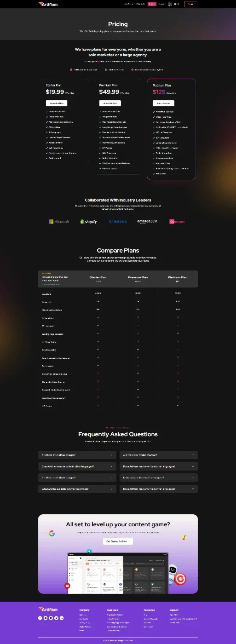Image resolution: width=236 pixels, height=644 pixels.
Task: Select the Pricing tab in navigation
Action: click(x=152, y=4)
